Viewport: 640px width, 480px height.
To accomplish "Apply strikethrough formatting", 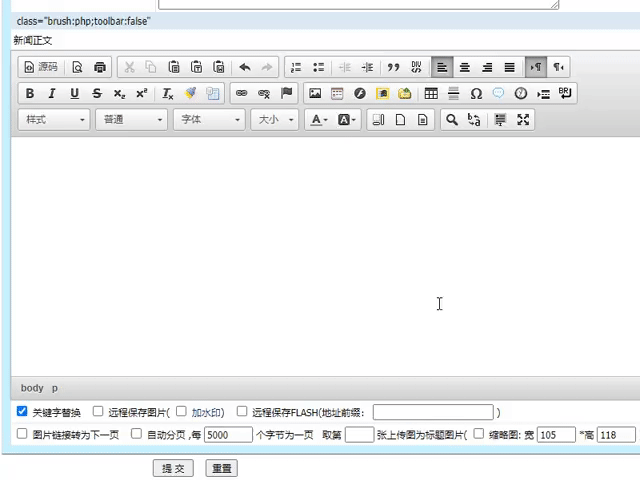I will (96, 94).
